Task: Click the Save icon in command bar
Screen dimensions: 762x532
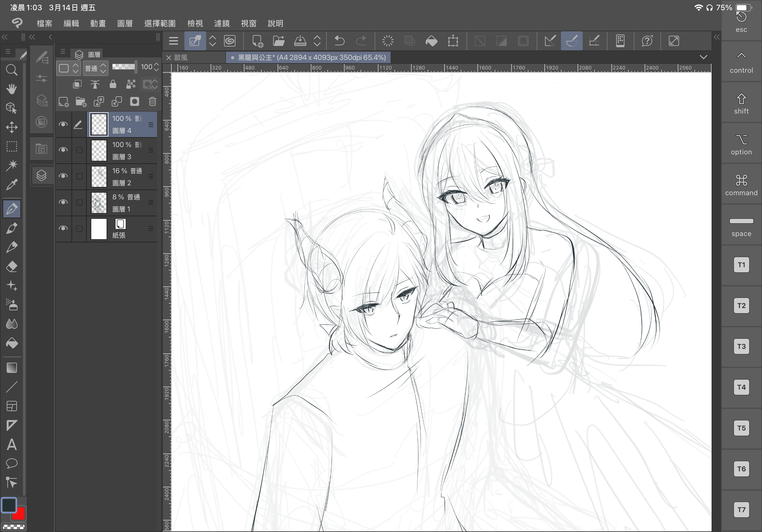Action: [300, 41]
